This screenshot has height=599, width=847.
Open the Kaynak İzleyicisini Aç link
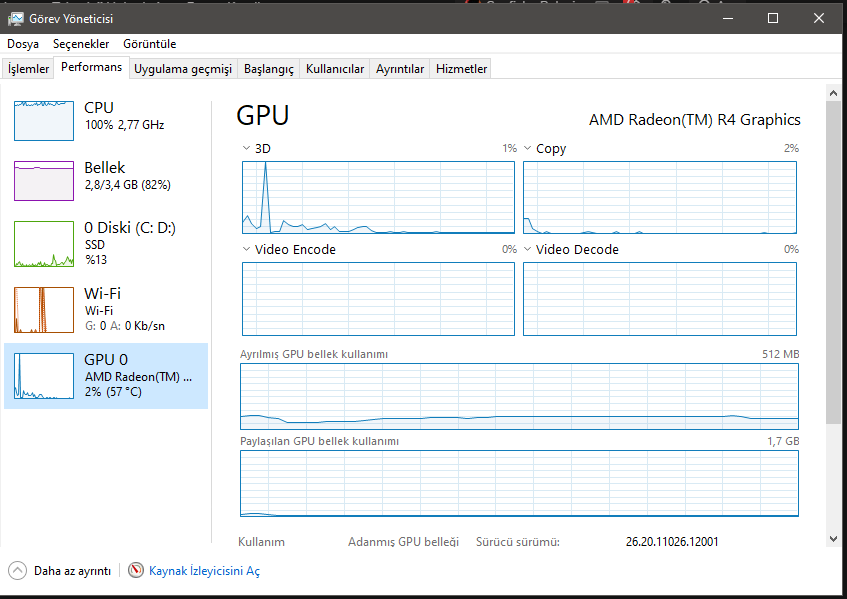204,571
